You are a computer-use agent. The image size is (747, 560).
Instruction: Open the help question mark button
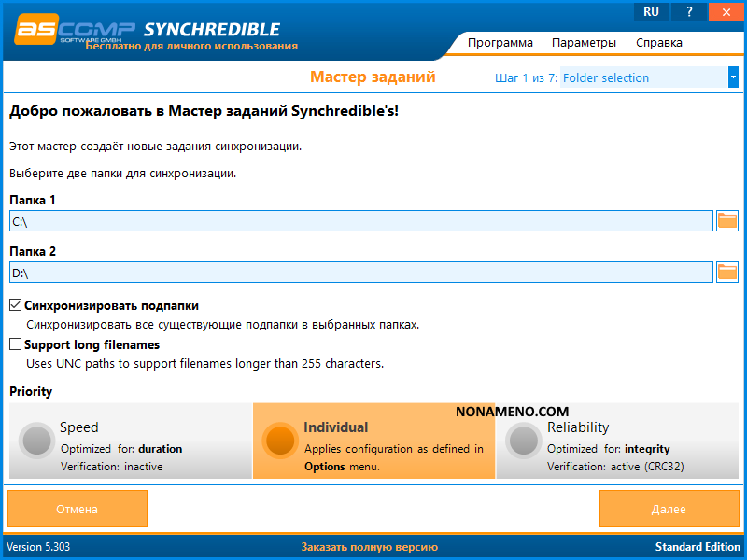pos(688,12)
